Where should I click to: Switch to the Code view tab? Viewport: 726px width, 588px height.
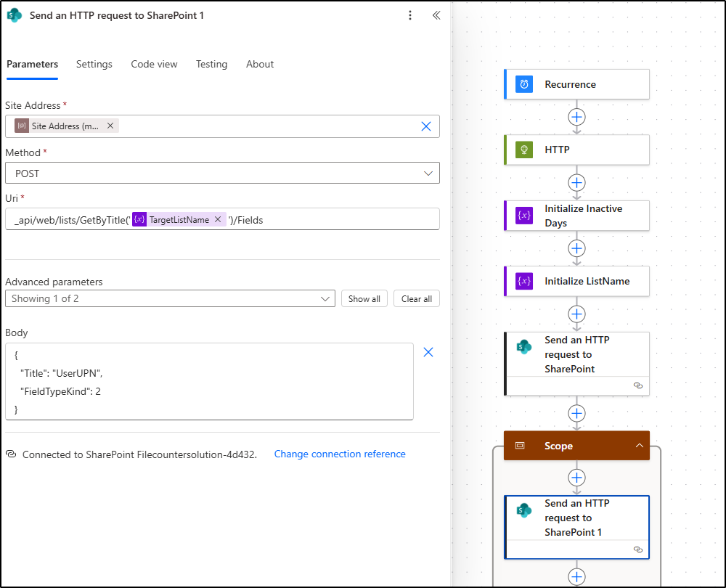coord(154,64)
